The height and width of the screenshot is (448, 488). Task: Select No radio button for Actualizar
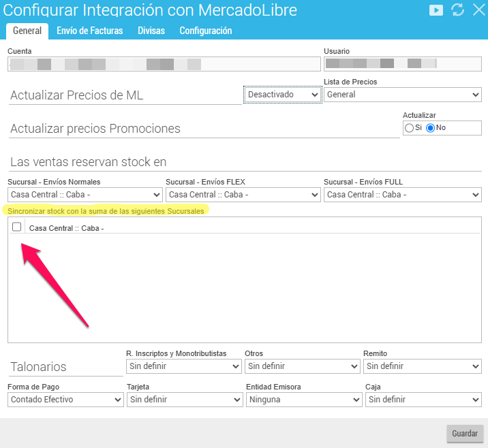pos(431,127)
